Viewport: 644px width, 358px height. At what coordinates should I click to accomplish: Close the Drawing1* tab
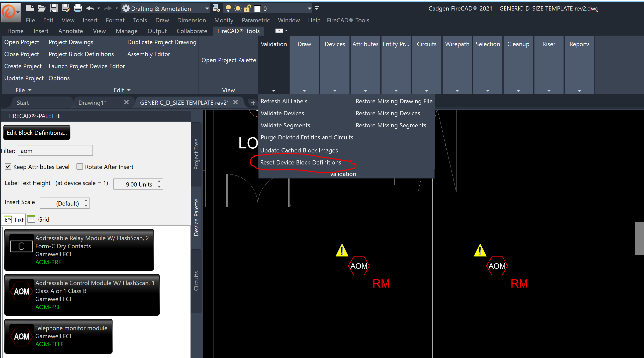pos(126,102)
